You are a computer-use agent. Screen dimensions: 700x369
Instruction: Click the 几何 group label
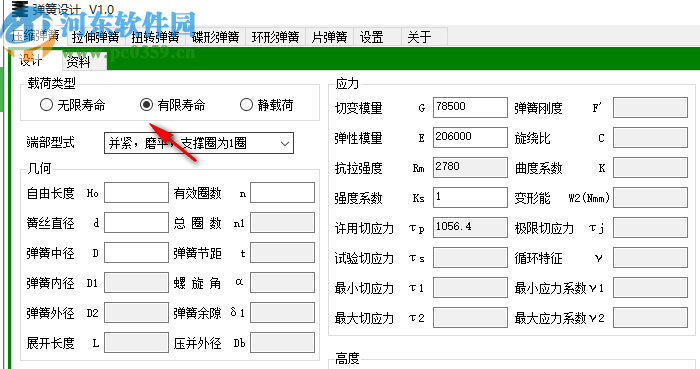[39, 168]
